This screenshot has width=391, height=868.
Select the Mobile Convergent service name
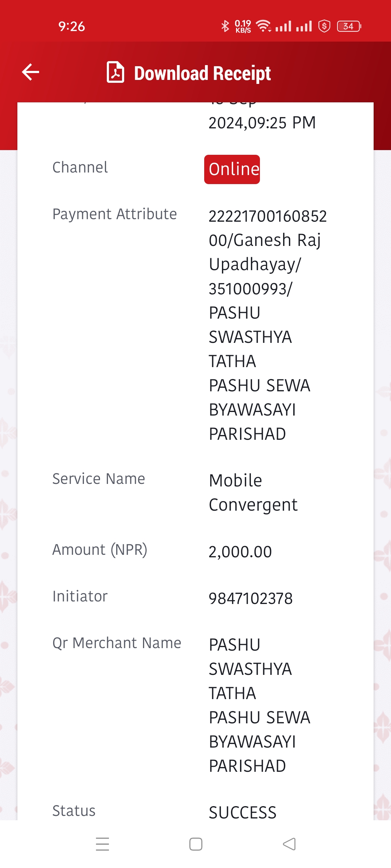pos(253,493)
